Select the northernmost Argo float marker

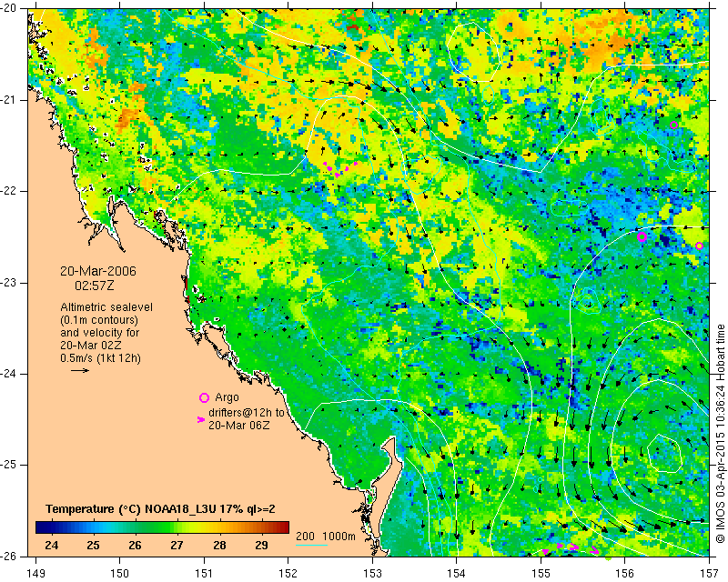click(673, 125)
